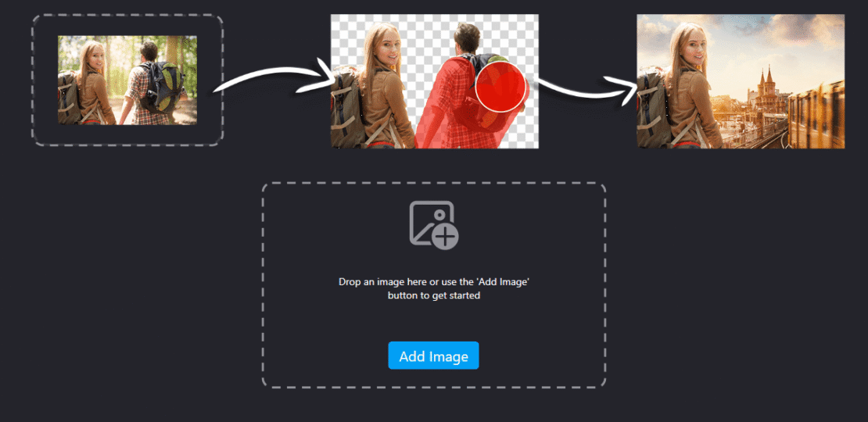Click the second white arrow pointing to result
Viewport: 868px width, 422px height.
pos(586,88)
